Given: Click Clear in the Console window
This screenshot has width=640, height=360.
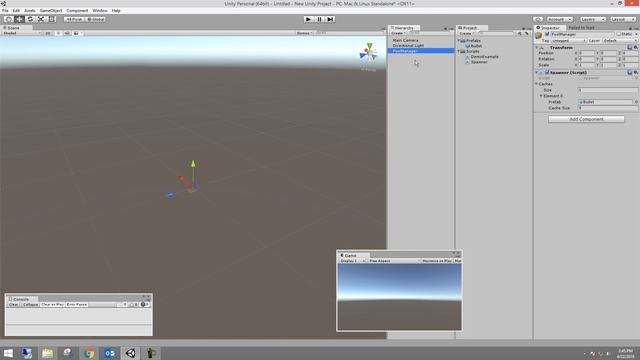Looking at the screenshot, I should [x=13, y=304].
